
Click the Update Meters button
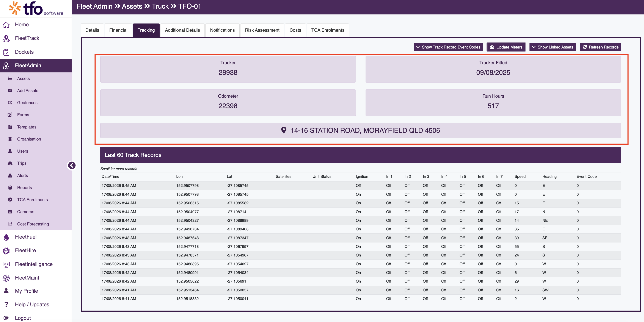click(506, 47)
